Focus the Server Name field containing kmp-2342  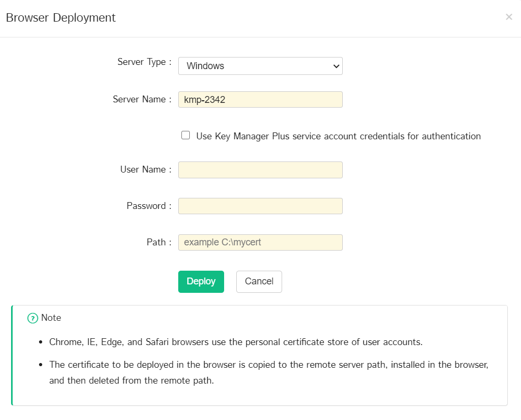coord(260,99)
